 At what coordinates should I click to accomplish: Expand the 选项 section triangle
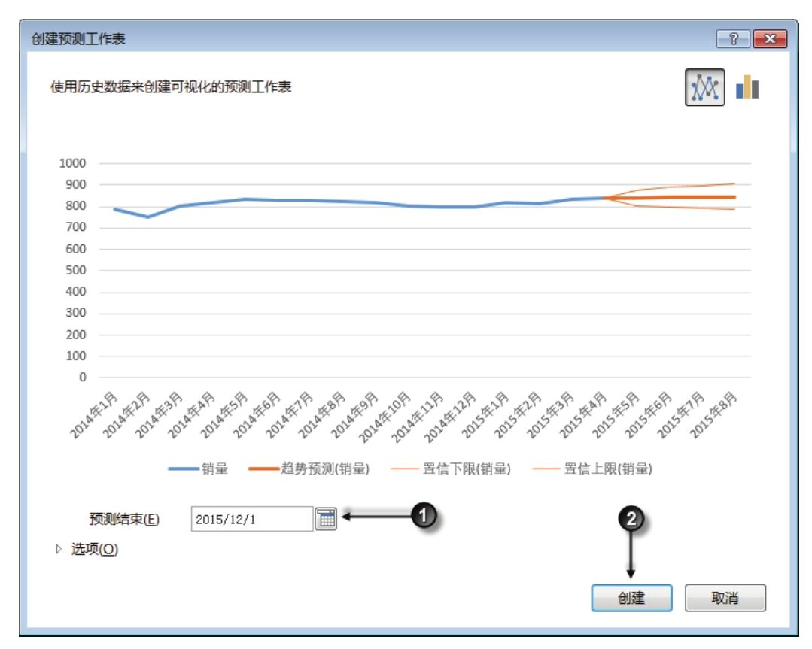coord(59,550)
